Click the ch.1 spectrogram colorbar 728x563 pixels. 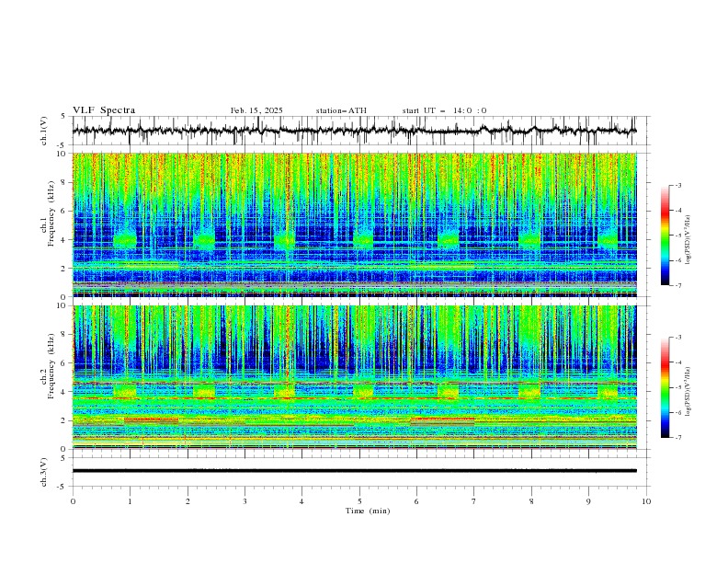click(x=665, y=236)
